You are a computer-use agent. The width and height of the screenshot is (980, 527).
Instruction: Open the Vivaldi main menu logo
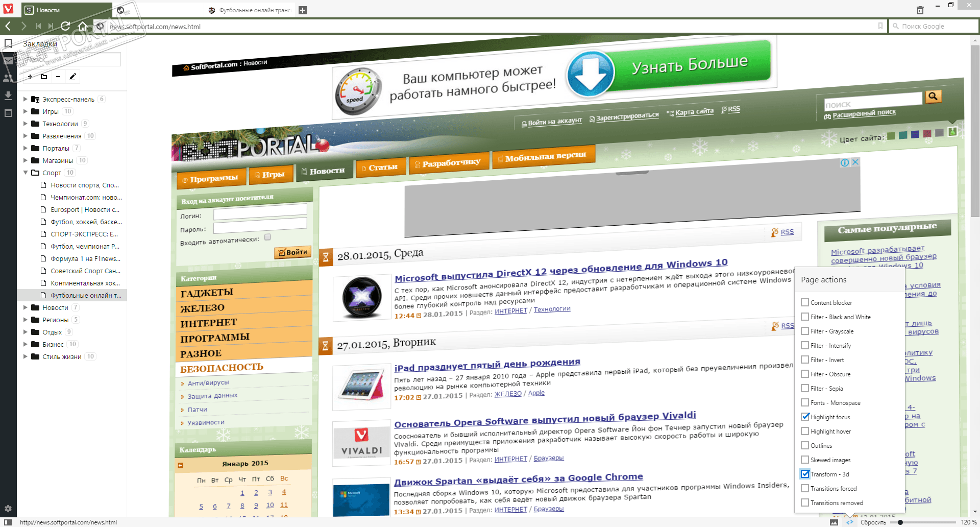tap(8, 10)
